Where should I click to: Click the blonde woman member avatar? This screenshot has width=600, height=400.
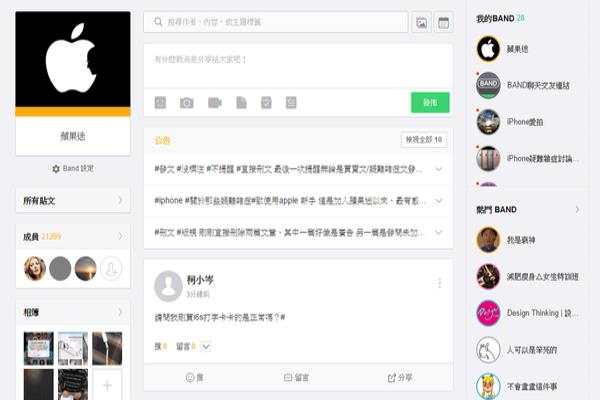(35, 268)
